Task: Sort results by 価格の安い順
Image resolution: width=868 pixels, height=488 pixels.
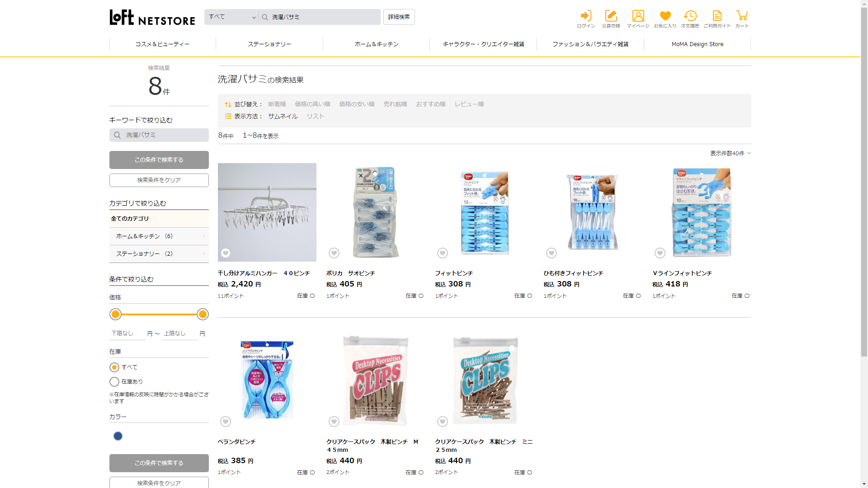Action: (x=357, y=104)
